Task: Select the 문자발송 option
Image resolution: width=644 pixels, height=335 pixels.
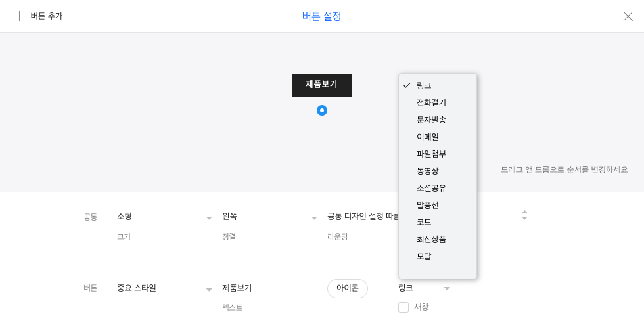Action: (431, 120)
